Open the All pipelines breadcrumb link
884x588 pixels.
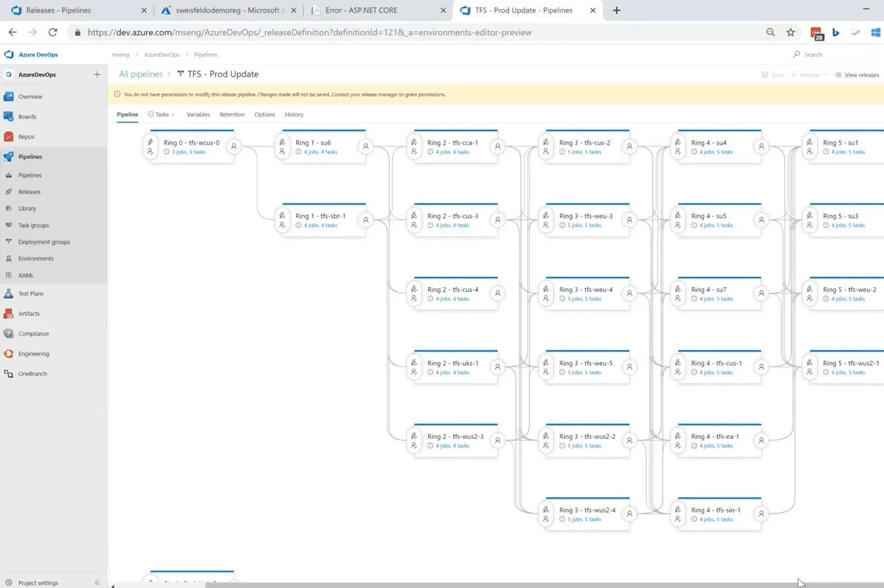pos(140,73)
